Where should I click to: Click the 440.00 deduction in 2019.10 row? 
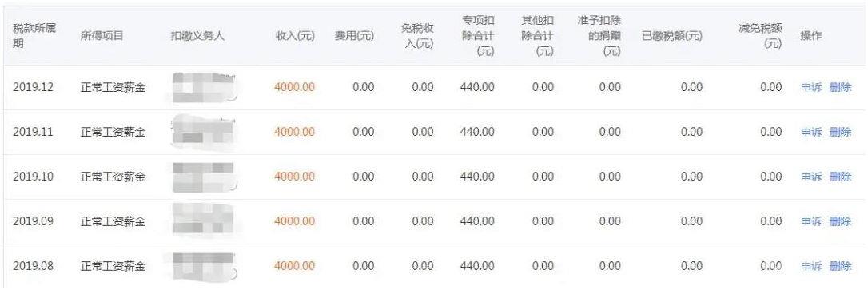point(477,177)
